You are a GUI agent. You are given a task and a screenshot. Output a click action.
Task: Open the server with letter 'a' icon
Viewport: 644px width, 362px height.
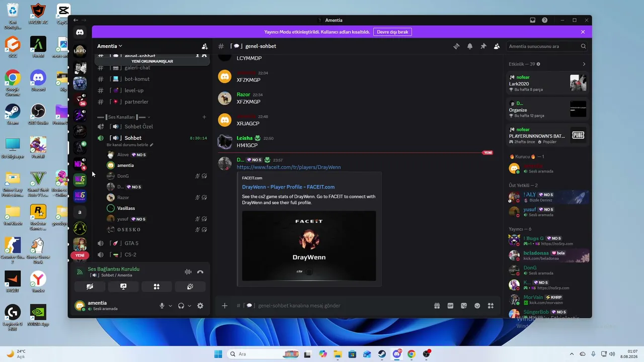click(x=79, y=212)
